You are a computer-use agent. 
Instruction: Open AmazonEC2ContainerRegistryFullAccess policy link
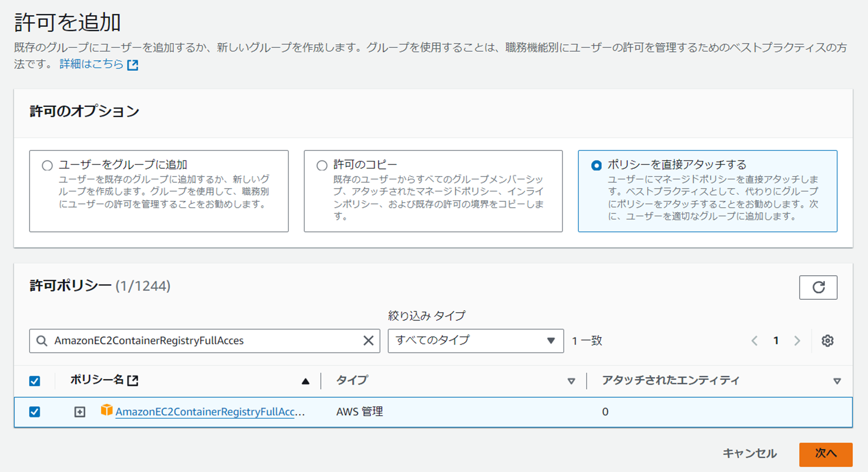tap(205, 412)
